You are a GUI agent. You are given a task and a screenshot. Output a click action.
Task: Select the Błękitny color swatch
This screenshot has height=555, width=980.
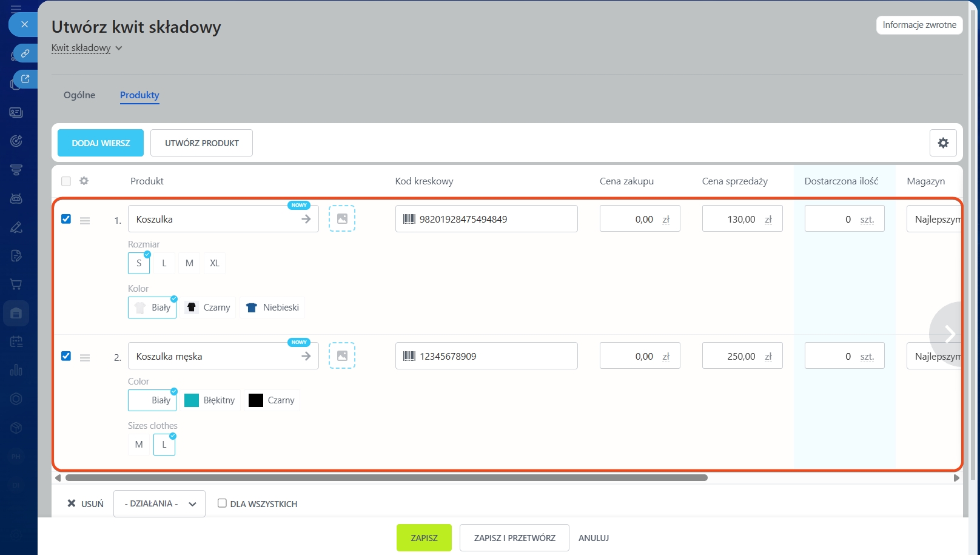click(210, 400)
